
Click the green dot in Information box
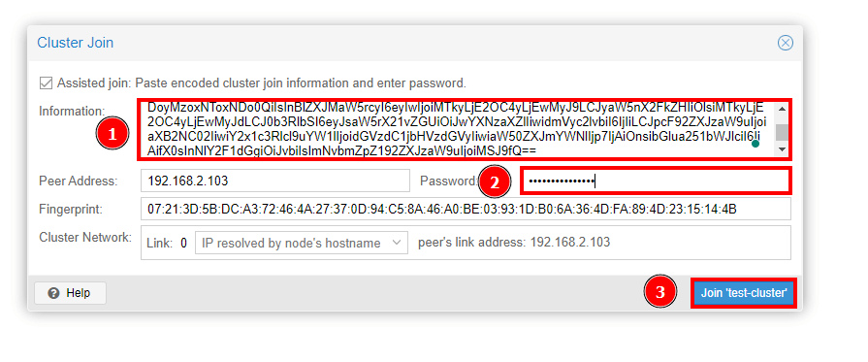(x=755, y=145)
